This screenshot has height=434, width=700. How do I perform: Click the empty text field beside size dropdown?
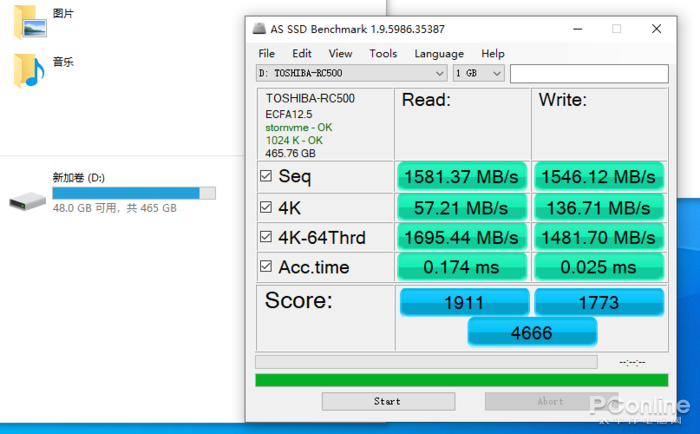tap(589, 74)
